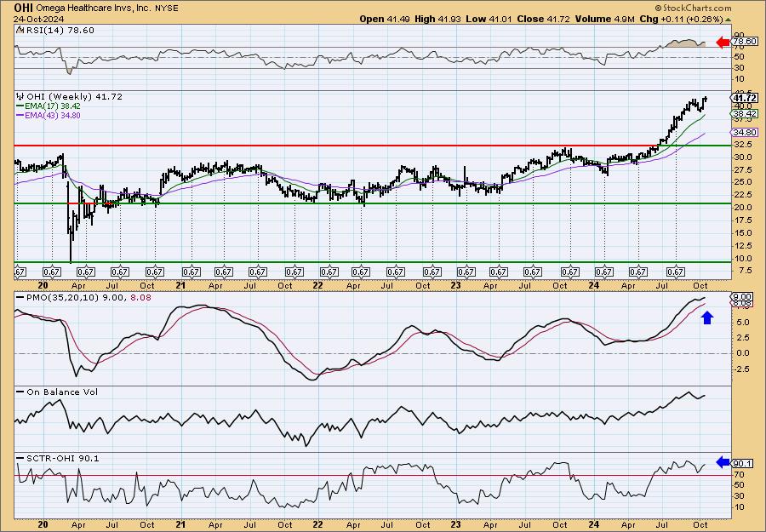Screen dimensions: 766x532
Task: Click the bar chart icon beside OHI (Weekly)
Action: (x=21, y=97)
